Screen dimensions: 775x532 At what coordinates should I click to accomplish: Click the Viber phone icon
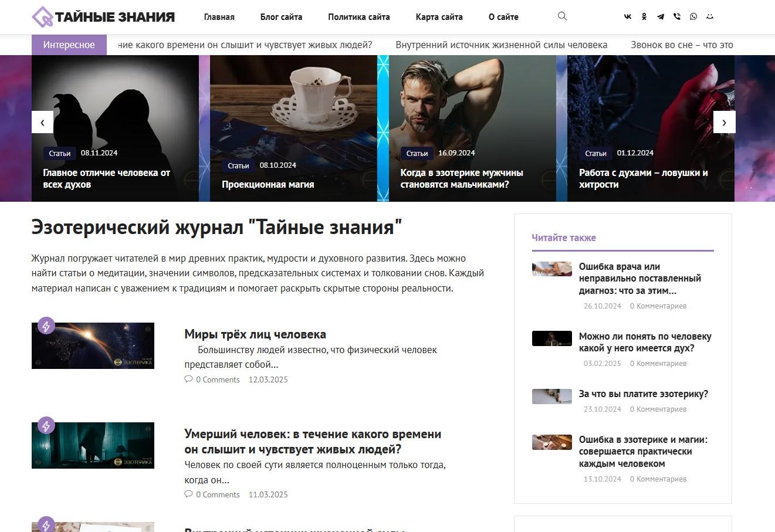677,17
